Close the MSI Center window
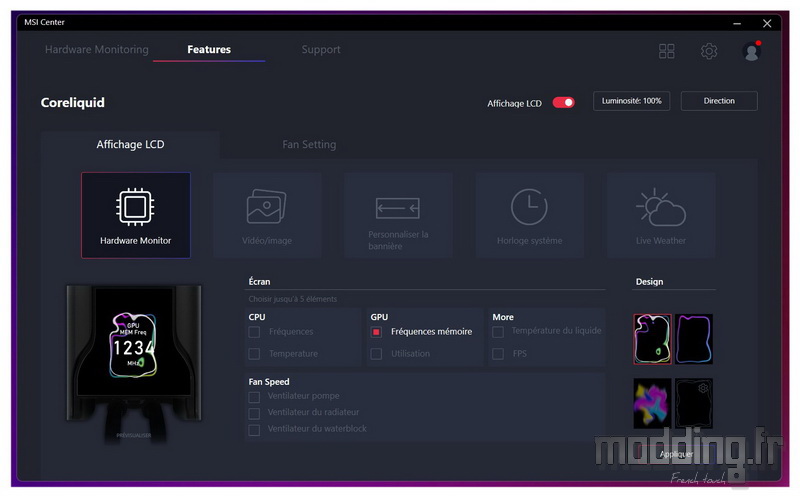Screen dimensions: 800x498 pyautogui.click(x=767, y=23)
